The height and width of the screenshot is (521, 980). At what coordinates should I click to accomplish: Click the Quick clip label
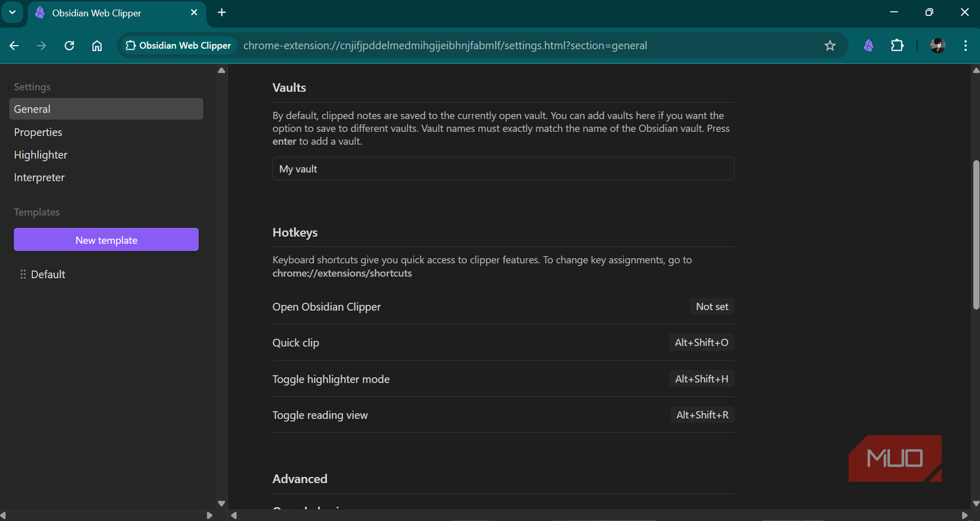(296, 343)
